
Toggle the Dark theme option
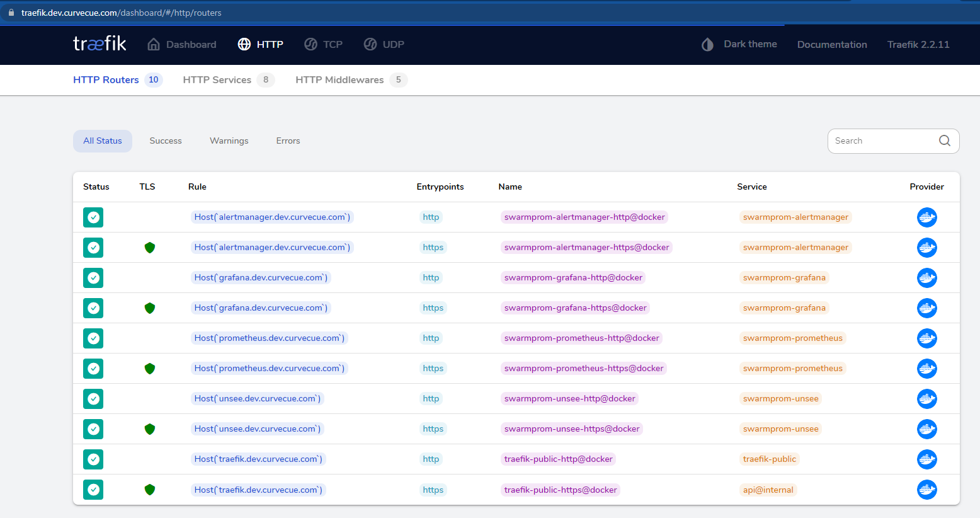click(x=739, y=44)
